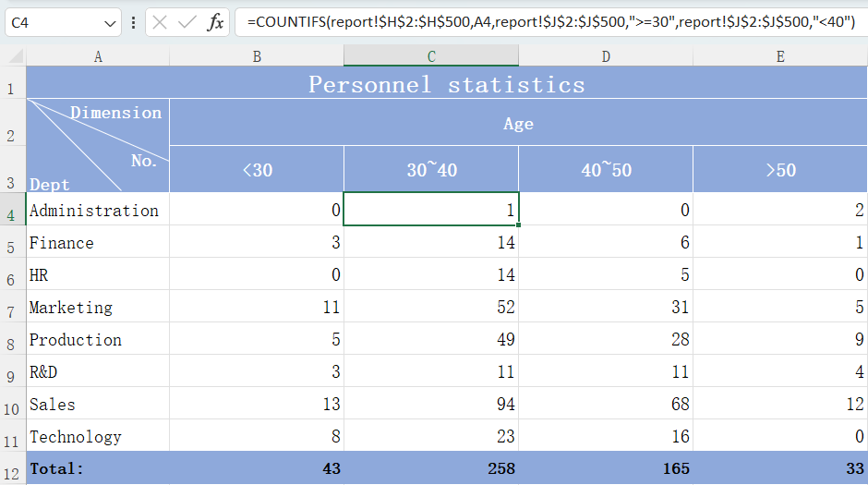The image size is (868, 485).
Task: Select the 30~40 age range header
Action: coord(430,170)
